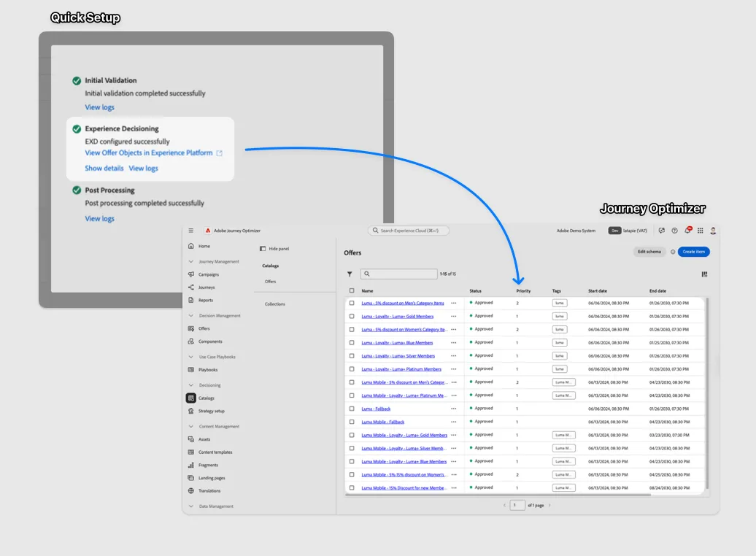Image resolution: width=756 pixels, height=556 pixels.
Task: Click the Create item button
Action: [694, 252]
